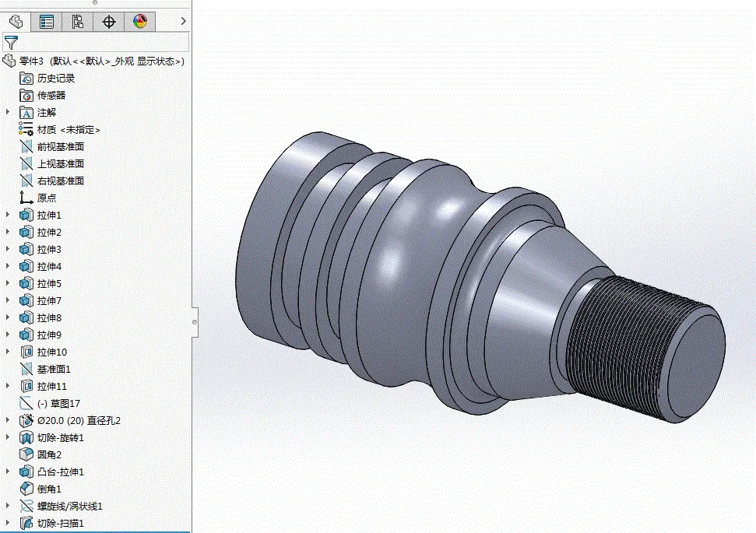Switch to the ConfigurationManager tab
This screenshot has height=533, width=756.
(78, 22)
